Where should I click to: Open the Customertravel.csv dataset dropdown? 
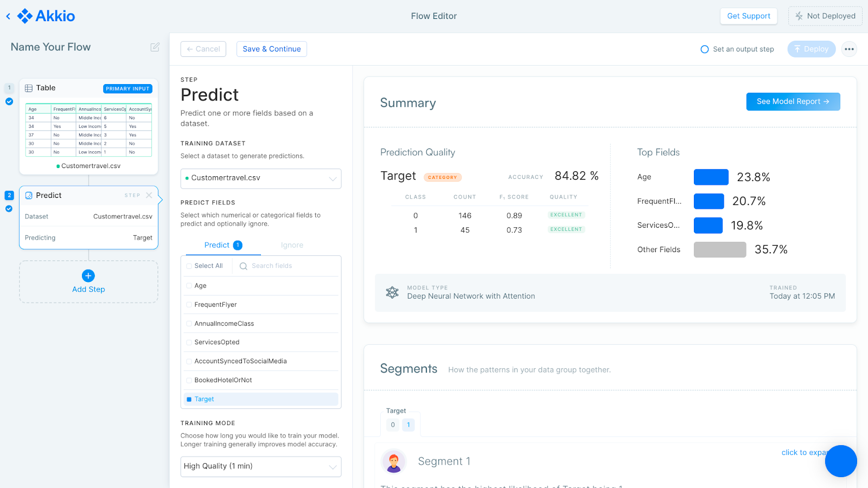coord(260,178)
